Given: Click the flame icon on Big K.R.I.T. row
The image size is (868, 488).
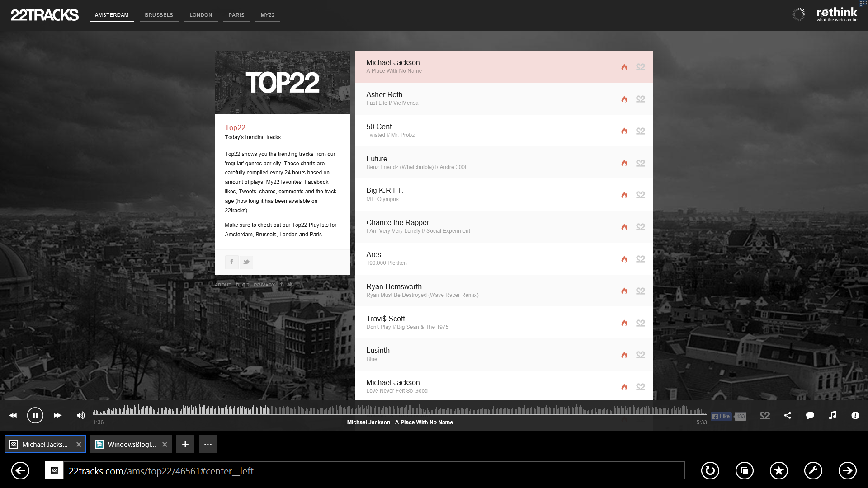Looking at the screenshot, I should [x=624, y=195].
